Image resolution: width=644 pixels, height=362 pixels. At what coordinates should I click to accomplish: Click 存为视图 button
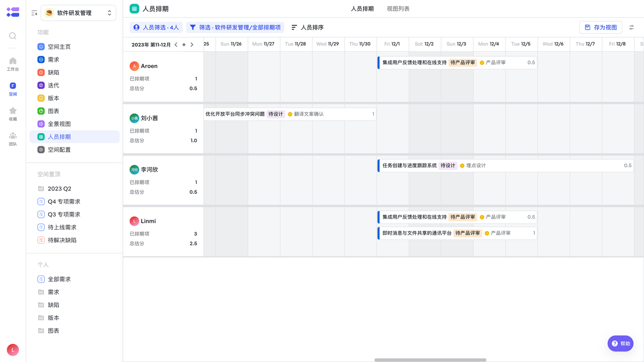(x=601, y=28)
